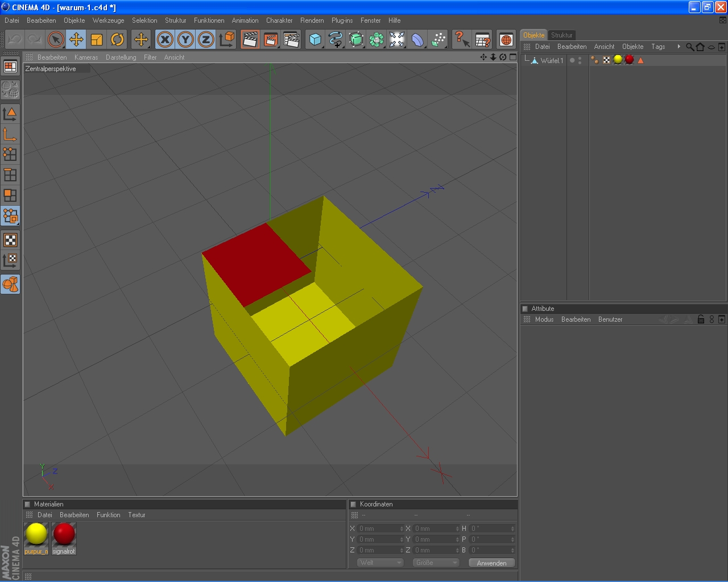The height and width of the screenshot is (582, 728).
Task: Click the yellow material tag on Würfel.1
Action: tap(618, 60)
